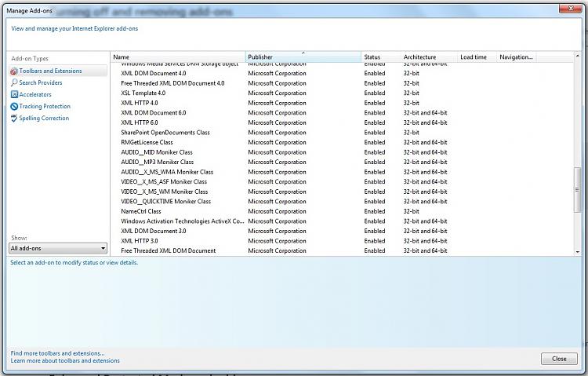Click the Accelerators icon
The height and width of the screenshot is (376, 588).
14,94
